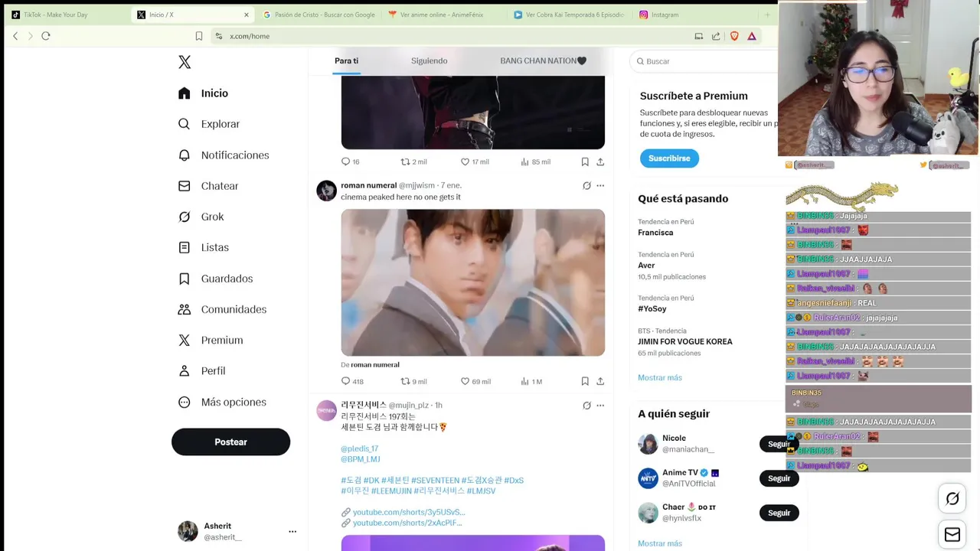Click the x.com/home address bar
The height and width of the screenshot is (551, 980).
coord(452,36)
